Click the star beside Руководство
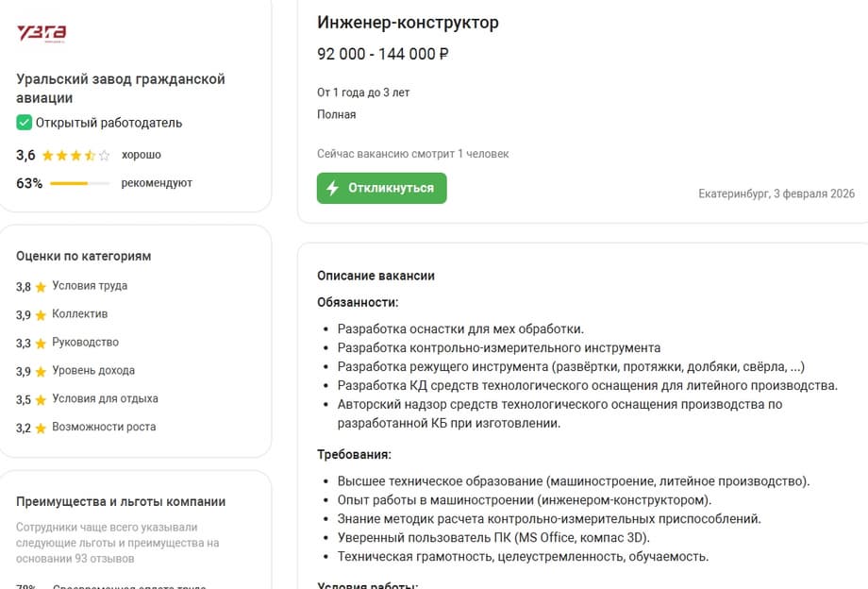 click(41, 343)
